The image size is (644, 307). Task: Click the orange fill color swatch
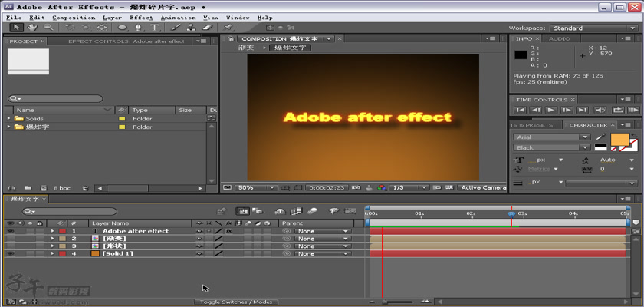pos(619,138)
